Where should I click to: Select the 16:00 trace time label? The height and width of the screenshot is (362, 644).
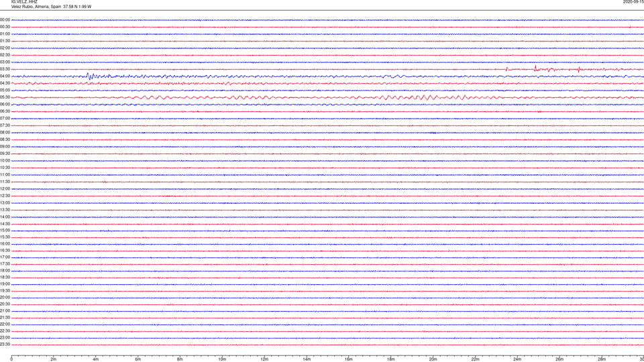click(5, 244)
